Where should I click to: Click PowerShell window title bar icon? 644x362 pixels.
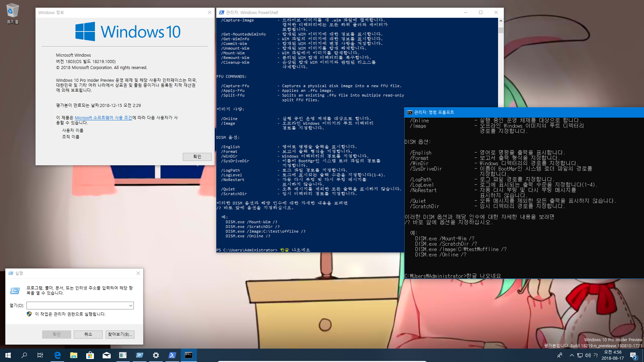coord(222,12)
